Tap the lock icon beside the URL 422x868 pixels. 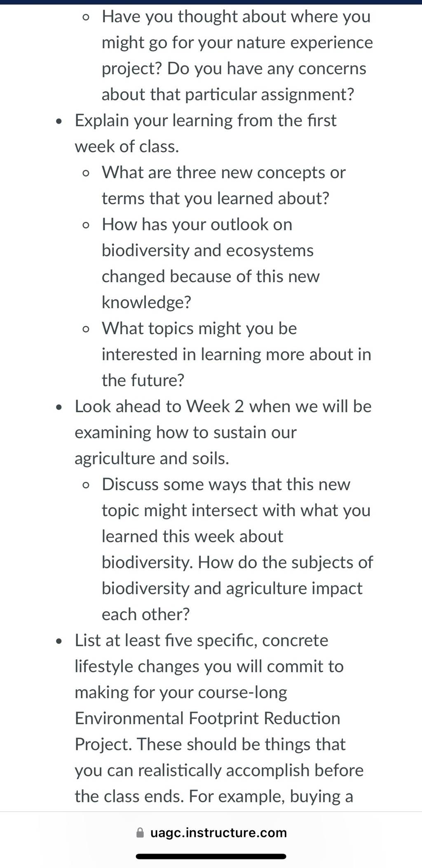pos(140,833)
